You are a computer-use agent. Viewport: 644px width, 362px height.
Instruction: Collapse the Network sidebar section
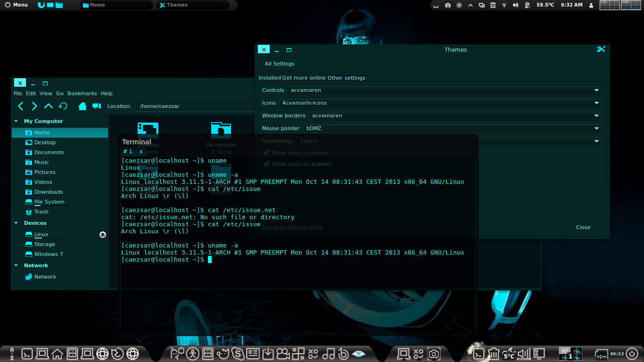pyautogui.click(x=16, y=265)
